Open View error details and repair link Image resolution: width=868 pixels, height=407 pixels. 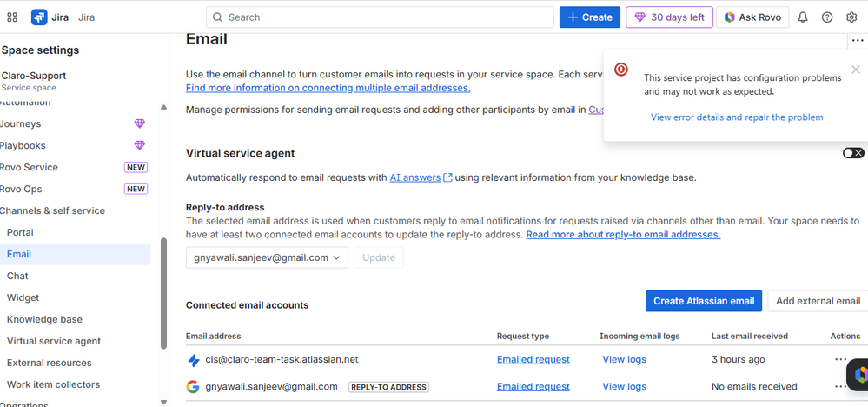737,117
